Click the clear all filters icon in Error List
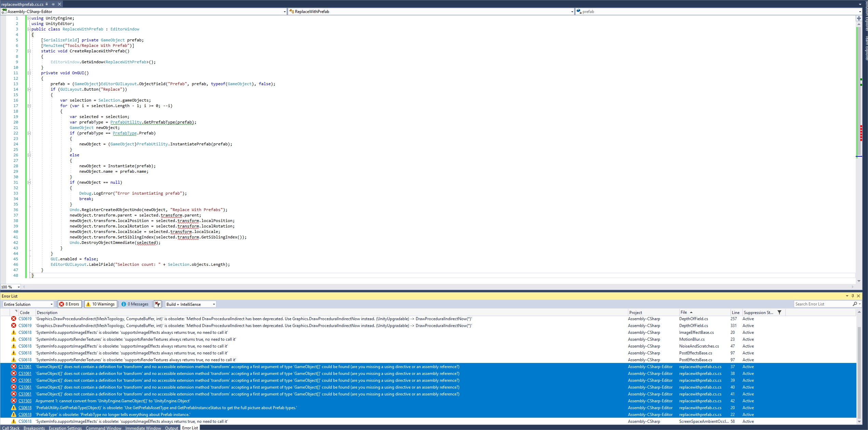The width and height of the screenshot is (868, 430). coord(157,304)
